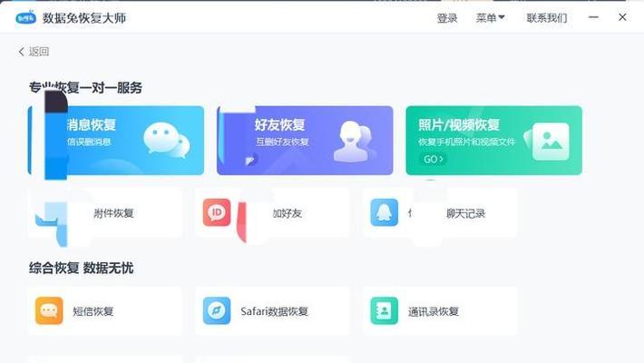Click the orange 短信恢复 message icon
Image resolution: width=644 pixels, height=363 pixels.
click(x=49, y=310)
